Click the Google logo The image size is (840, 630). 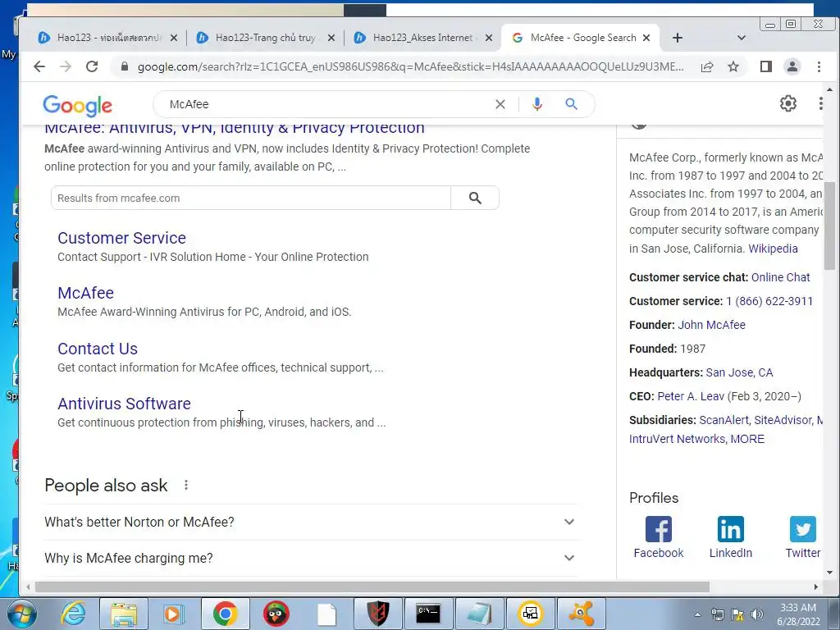[78, 106]
